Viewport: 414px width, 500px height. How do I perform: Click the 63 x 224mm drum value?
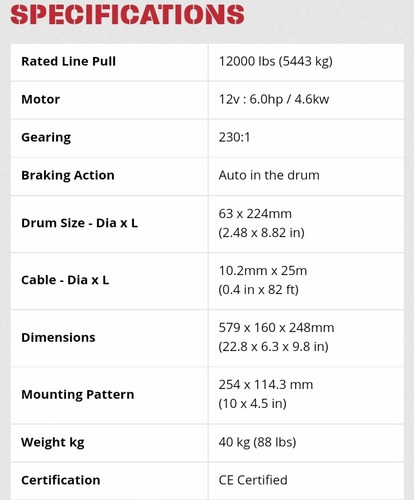tap(255, 214)
